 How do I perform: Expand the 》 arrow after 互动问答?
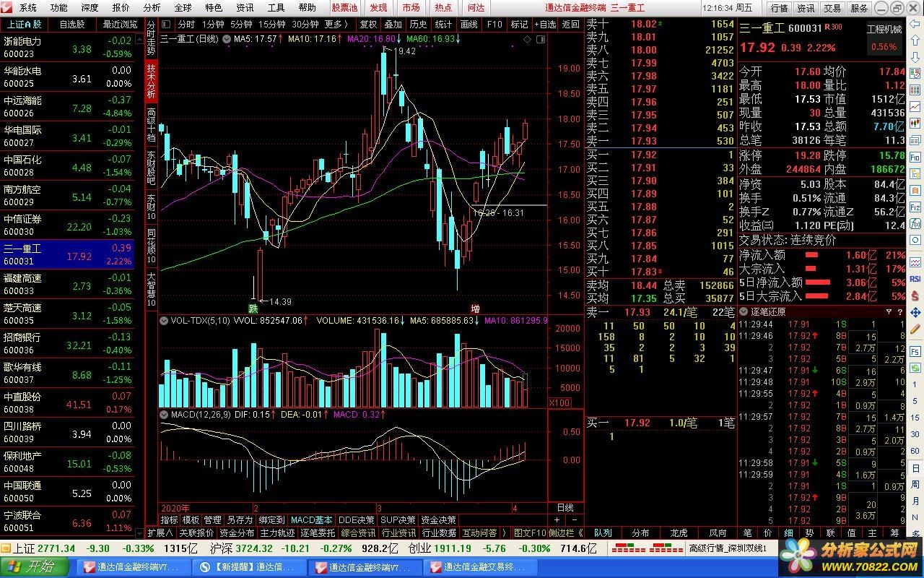[505, 533]
